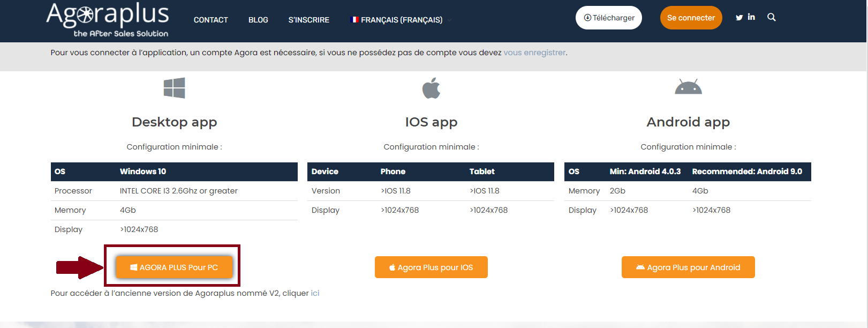Viewport: 868px width, 328px height.
Task: Click the Android robot icon
Action: point(688,87)
